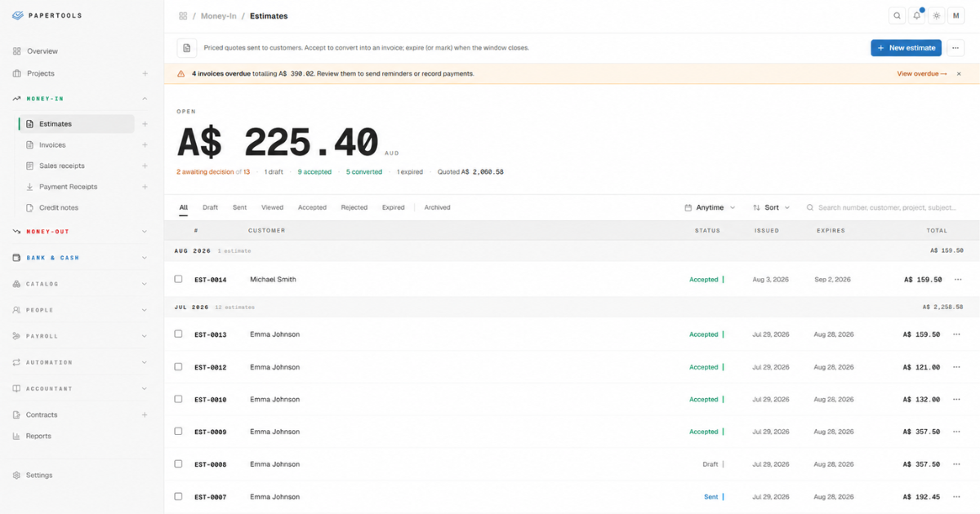Click the Papertools logo icon
The image size is (980, 514).
pos(17,16)
